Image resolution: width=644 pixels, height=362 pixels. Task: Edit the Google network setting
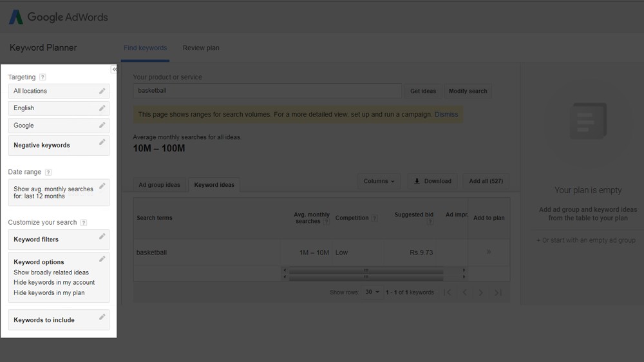tap(102, 126)
